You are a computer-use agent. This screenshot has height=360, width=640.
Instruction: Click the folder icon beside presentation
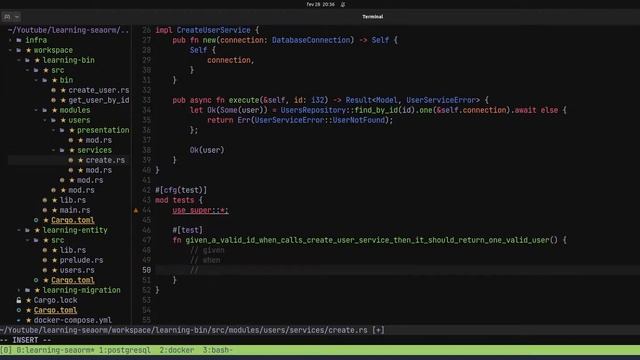pyautogui.click(x=62, y=130)
